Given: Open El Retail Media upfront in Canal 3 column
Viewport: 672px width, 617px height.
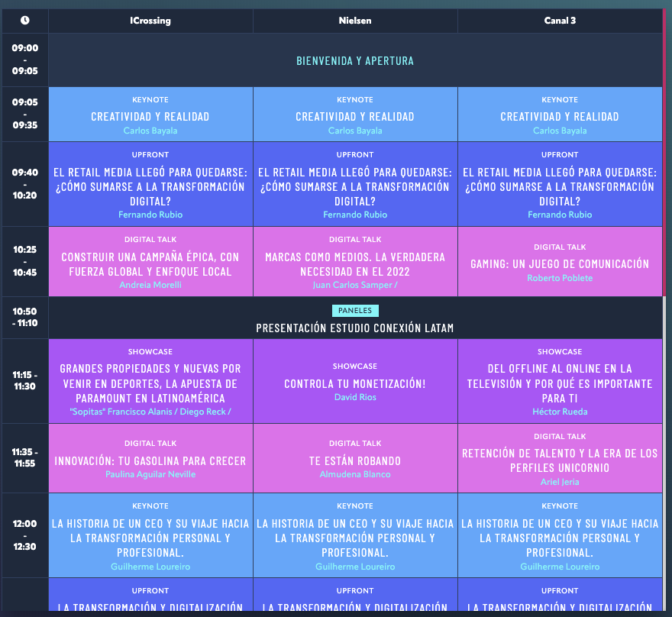Looking at the screenshot, I should pyautogui.click(x=560, y=184).
